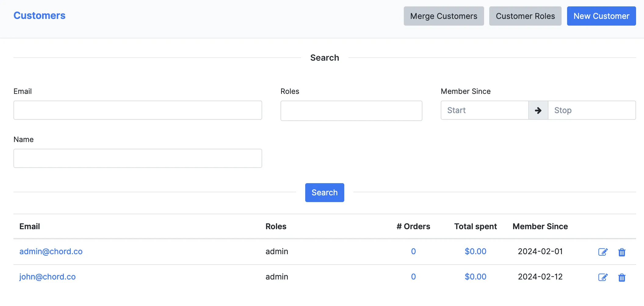Open the Roles filter field

tap(351, 111)
